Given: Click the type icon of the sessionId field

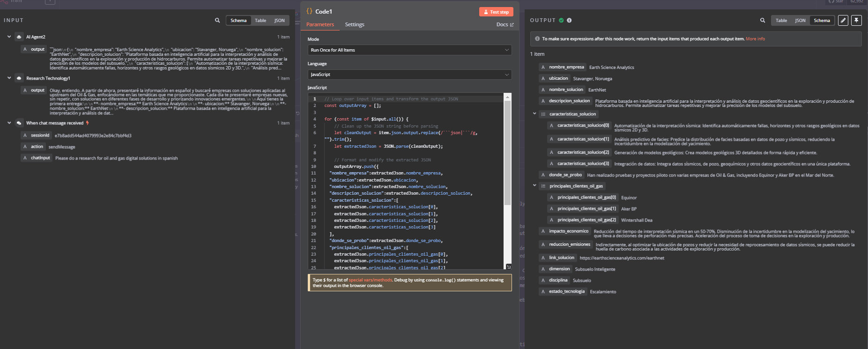Looking at the screenshot, I should click(x=25, y=135).
